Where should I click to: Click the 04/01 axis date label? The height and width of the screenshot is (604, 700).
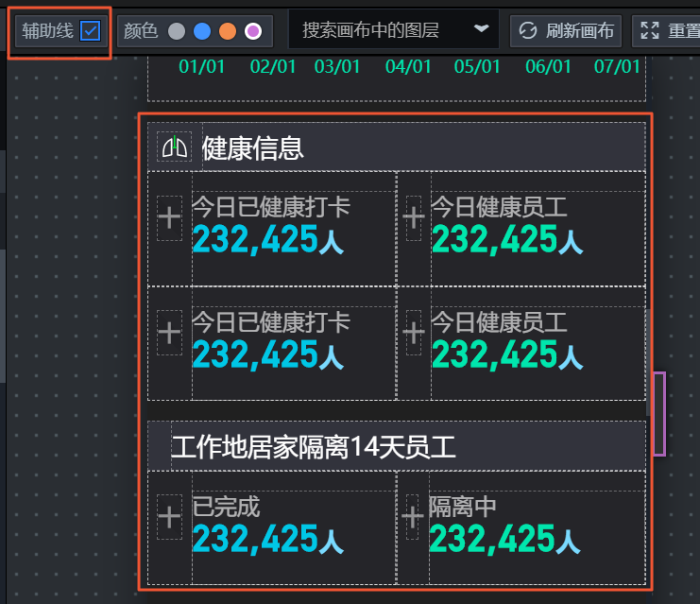(408, 66)
